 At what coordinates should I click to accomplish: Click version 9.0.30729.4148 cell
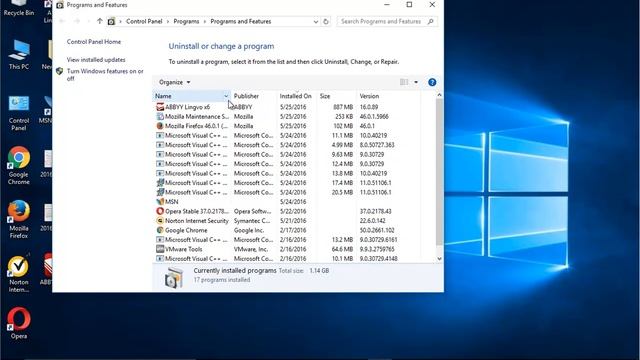click(379, 258)
